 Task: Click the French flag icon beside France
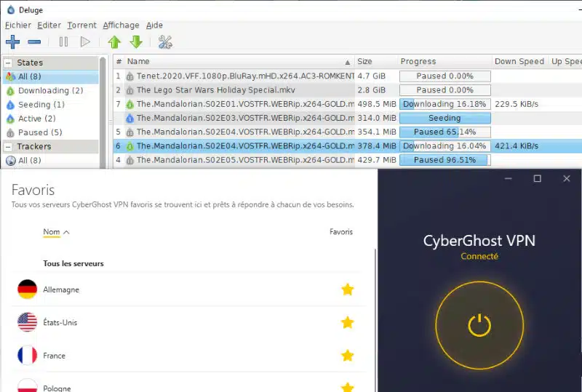(x=27, y=355)
